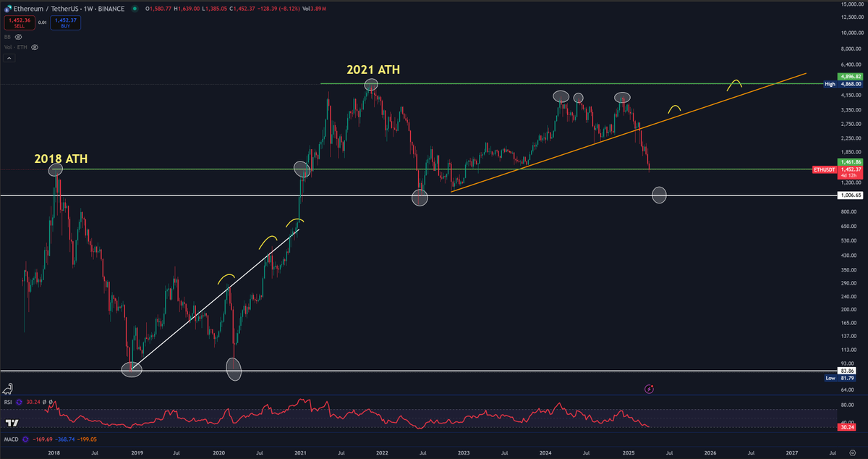Click the MACD -199.05 orange value
868x459 pixels.
click(86, 439)
